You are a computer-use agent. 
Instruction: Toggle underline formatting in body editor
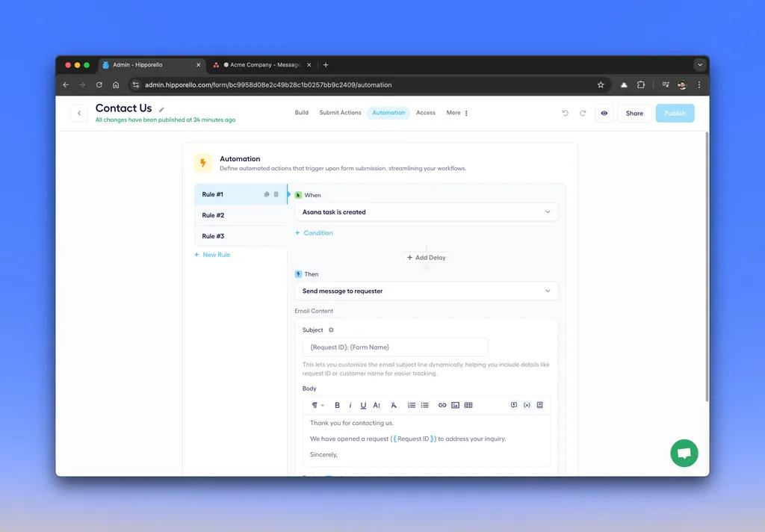(363, 405)
